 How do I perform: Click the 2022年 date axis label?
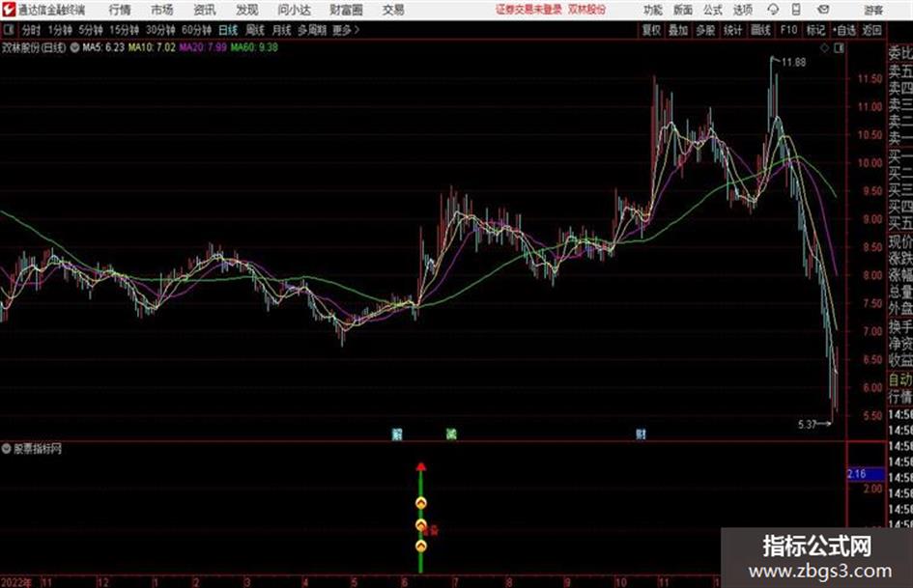[x=16, y=582]
